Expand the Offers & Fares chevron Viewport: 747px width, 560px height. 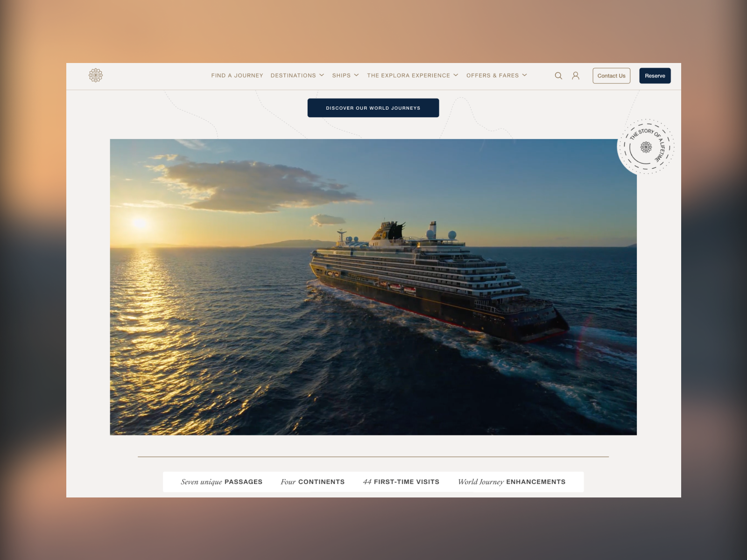(x=524, y=75)
